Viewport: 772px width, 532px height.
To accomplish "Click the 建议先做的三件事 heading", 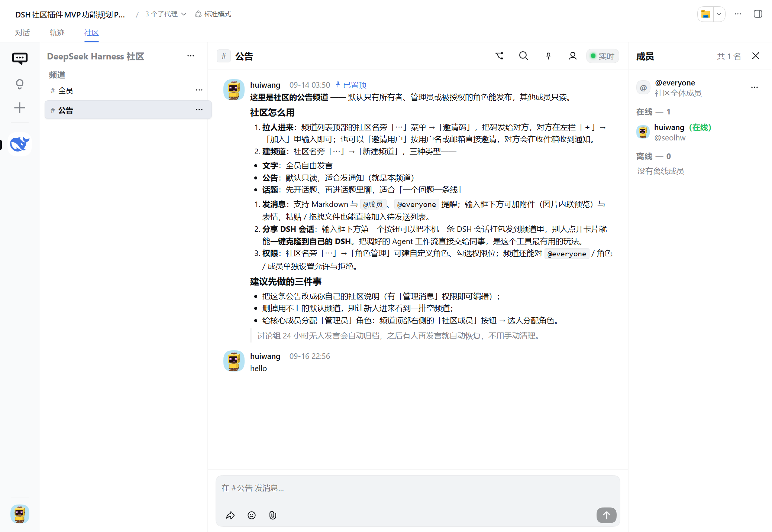I will click(x=285, y=282).
